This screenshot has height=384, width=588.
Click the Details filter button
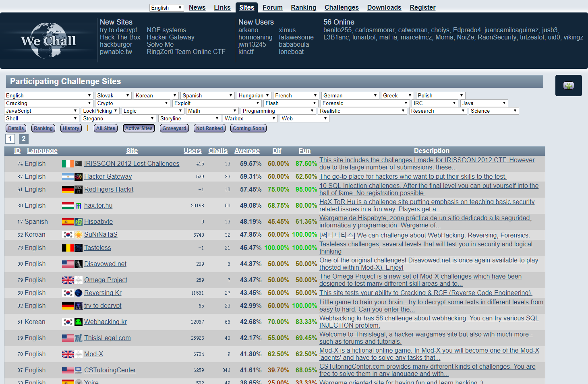coord(16,128)
